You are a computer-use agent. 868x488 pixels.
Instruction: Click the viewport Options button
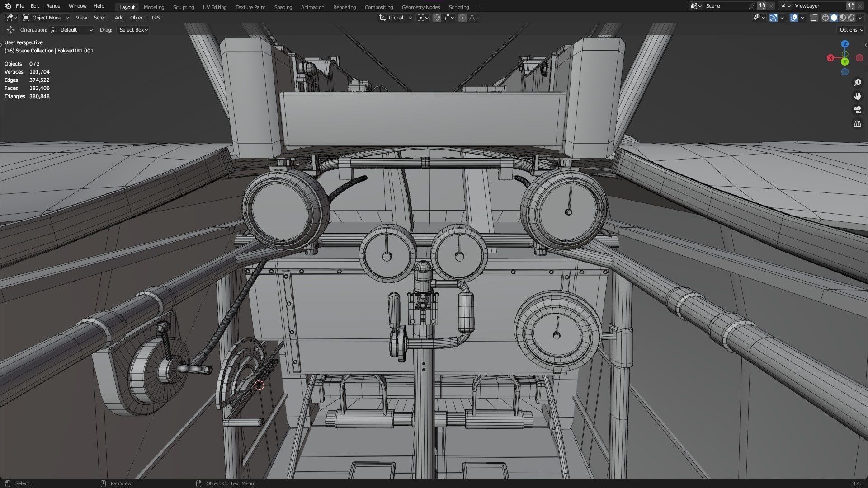(850, 30)
